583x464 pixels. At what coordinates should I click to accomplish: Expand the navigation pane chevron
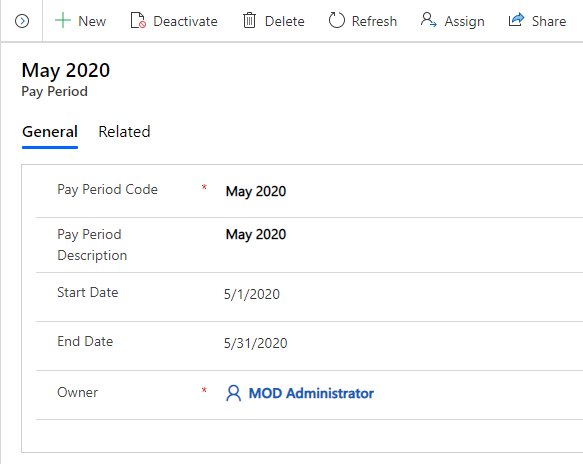click(22, 21)
